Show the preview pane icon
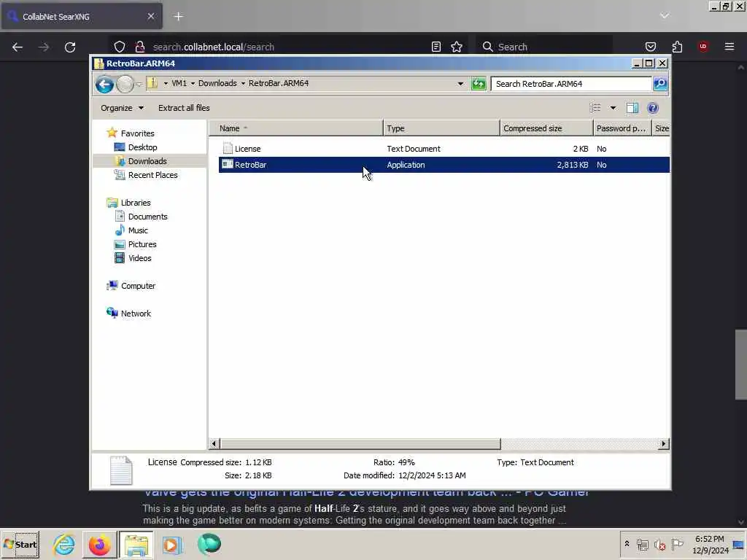 (x=632, y=108)
